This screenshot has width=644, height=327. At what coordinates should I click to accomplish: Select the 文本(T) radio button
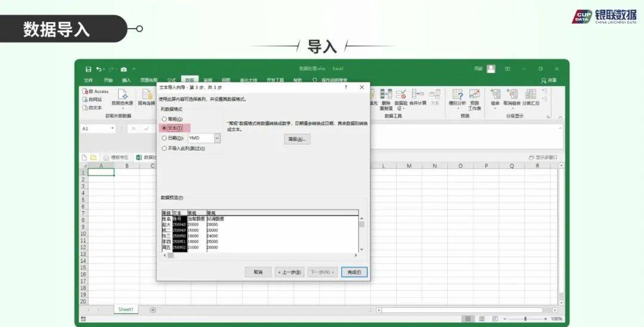tap(165, 128)
